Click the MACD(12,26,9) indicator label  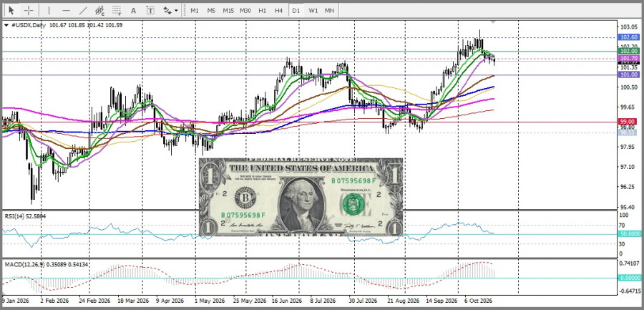tap(46, 264)
